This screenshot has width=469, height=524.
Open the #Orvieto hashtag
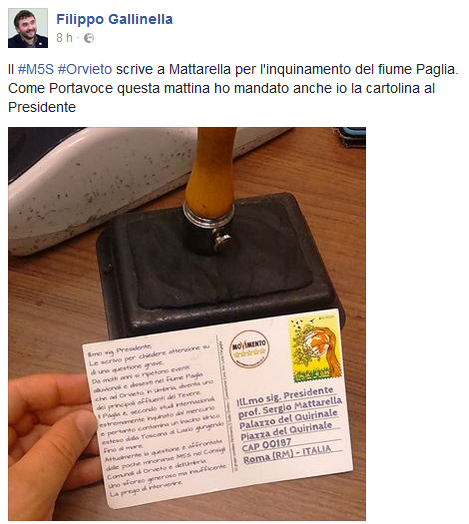[85, 69]
